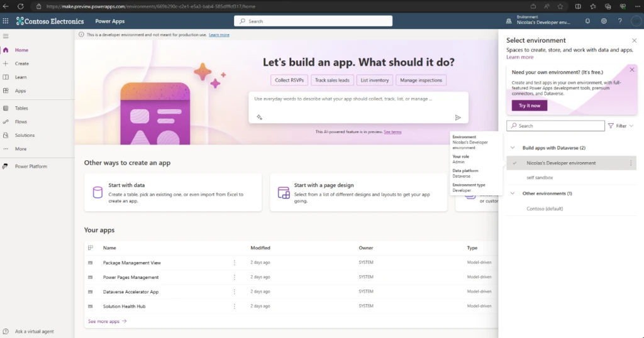
Task: Select the Contoso (default) environment
Action: (x=545, y=209)
